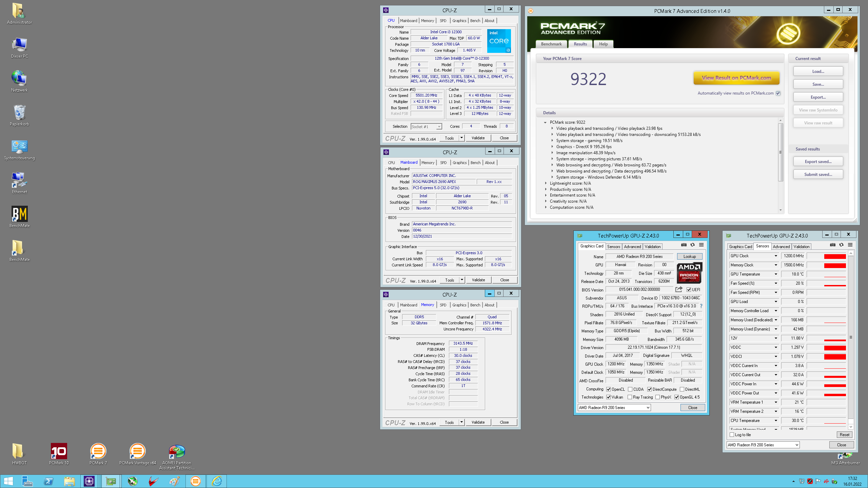
Task: Open PCMark 10 desktop shortcut
Action: pyautogui.click(x=59, y=454)
